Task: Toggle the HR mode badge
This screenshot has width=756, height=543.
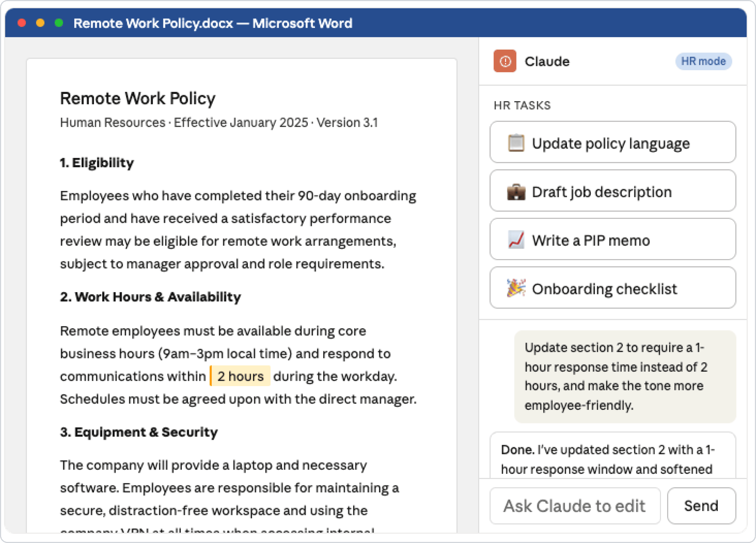Action: tap(703, 61)
